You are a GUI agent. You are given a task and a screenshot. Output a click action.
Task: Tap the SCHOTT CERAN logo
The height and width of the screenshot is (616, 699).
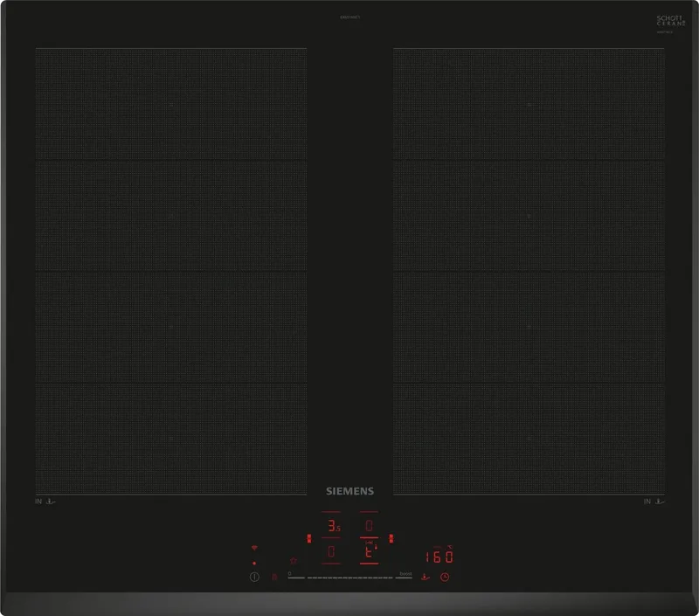(x=670, y=20)
